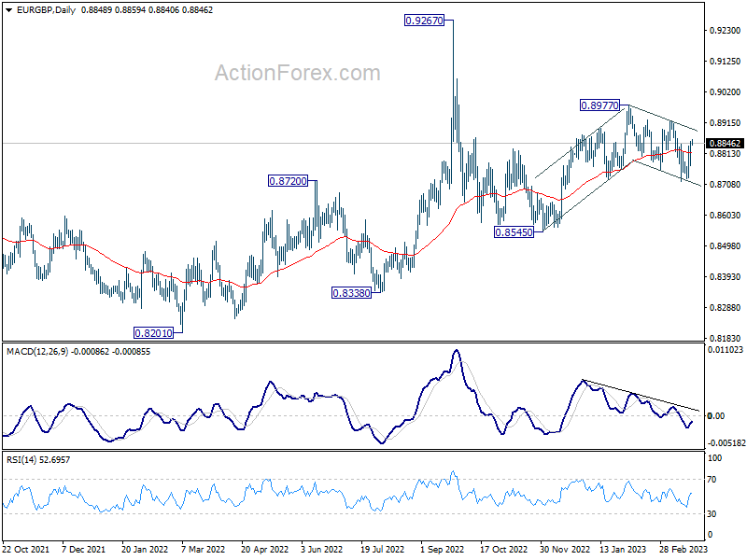Select the 0.87200 price label
The image size is (747, 560).
(288, 181)
